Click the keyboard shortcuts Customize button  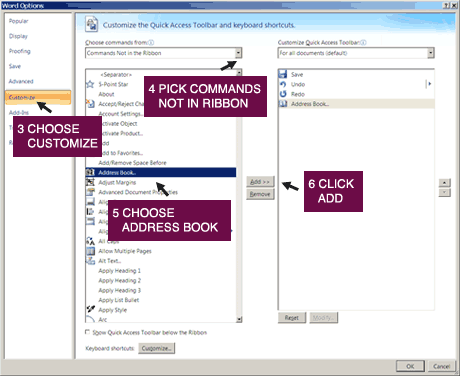point(156,348)
